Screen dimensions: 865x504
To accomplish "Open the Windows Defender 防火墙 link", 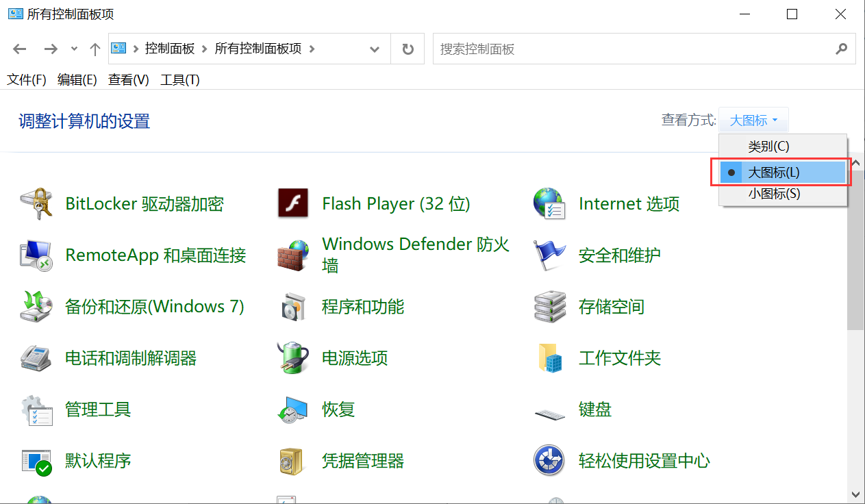I will [416, 255].
